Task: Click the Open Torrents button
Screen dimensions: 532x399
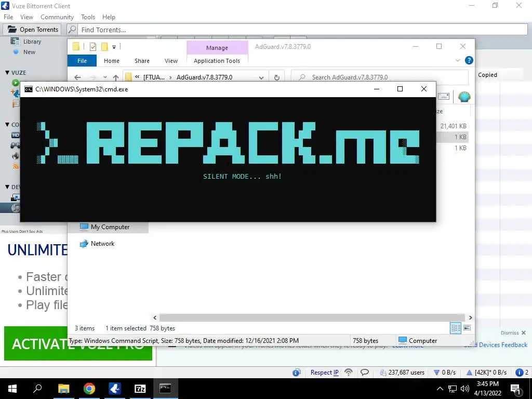Action: coord(33,30)
